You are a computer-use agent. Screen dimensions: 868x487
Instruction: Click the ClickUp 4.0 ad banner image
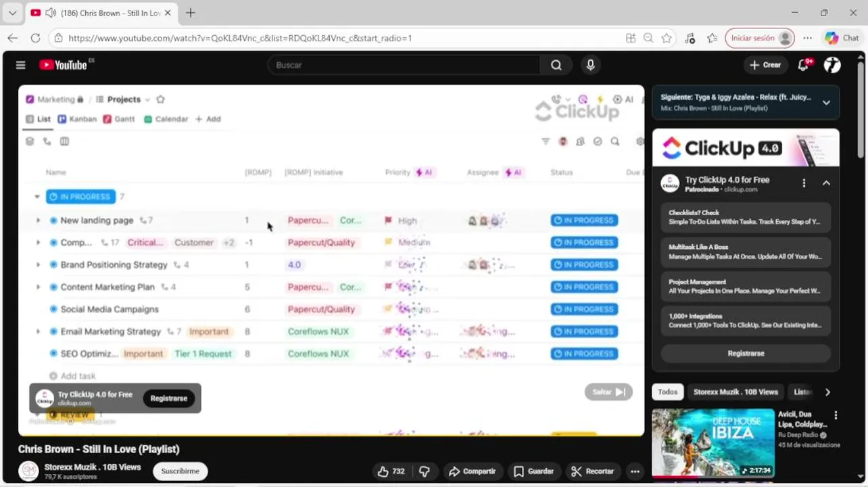746,147
